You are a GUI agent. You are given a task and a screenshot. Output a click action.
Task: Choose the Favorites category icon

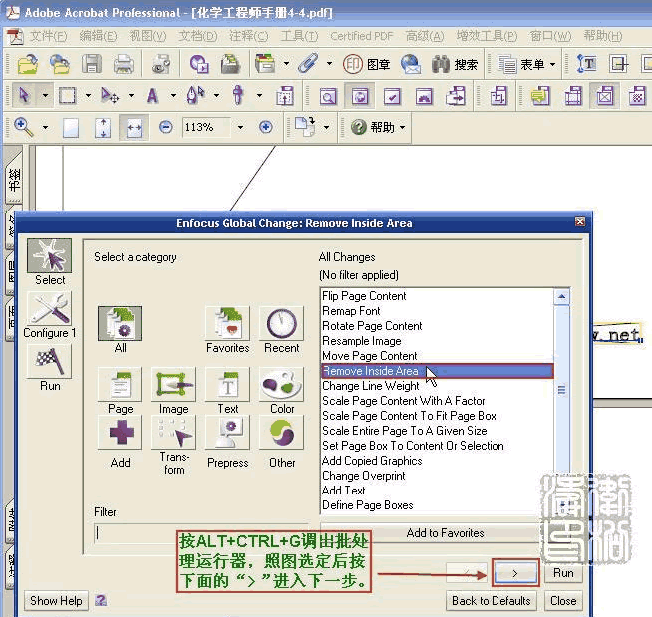227,323
